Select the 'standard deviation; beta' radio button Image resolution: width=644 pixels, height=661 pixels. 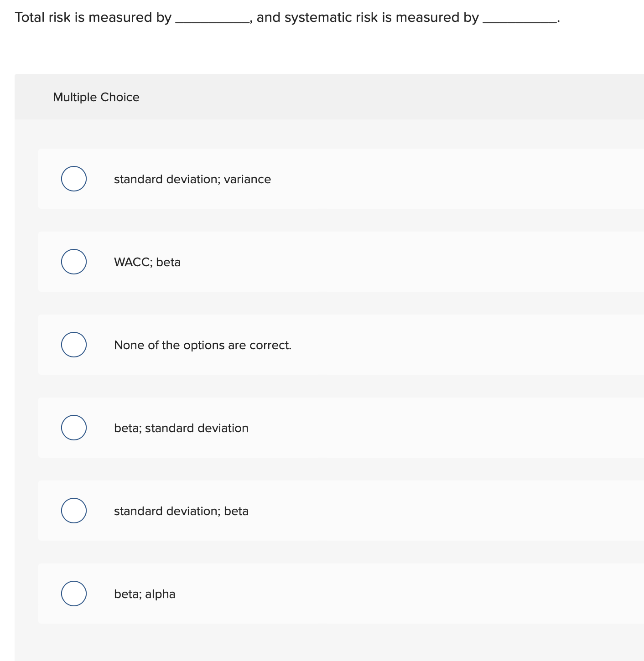[x=73, y=511]
